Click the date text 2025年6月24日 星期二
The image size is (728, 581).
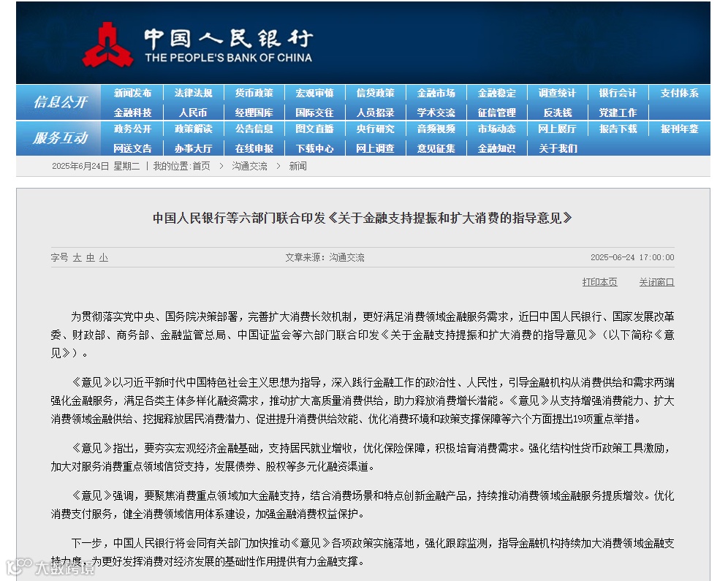(x=96, y=166)
